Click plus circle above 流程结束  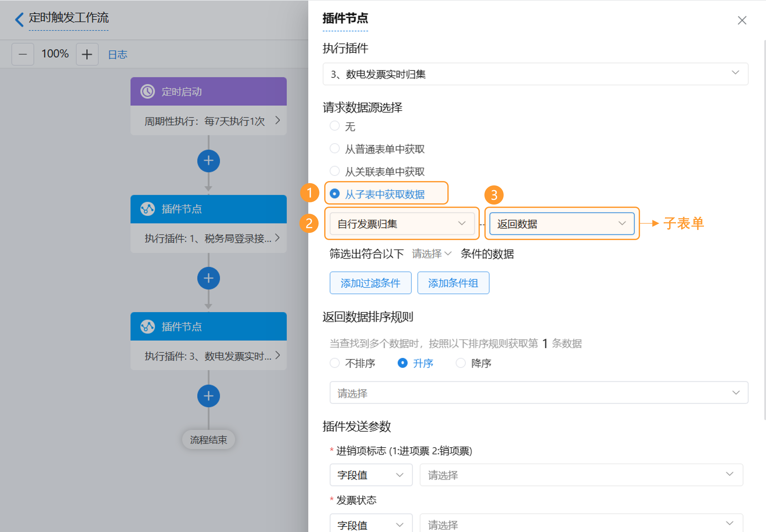[x=208, y=396]
